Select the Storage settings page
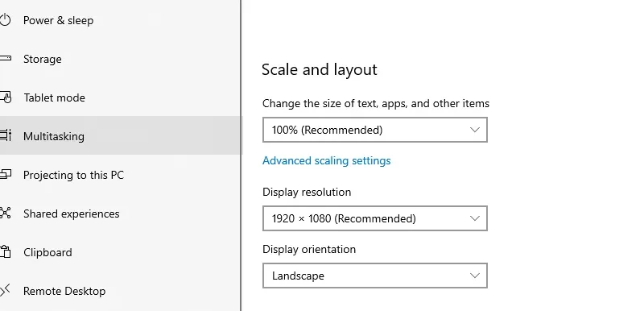Viewport: 644px width, 311px height. point(120,59)
